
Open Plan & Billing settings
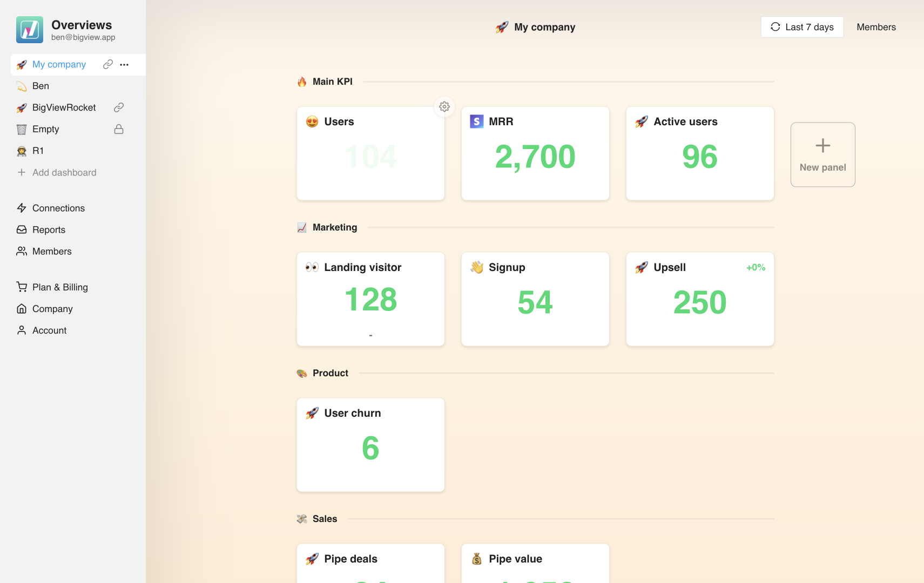(x=60, y=287)
